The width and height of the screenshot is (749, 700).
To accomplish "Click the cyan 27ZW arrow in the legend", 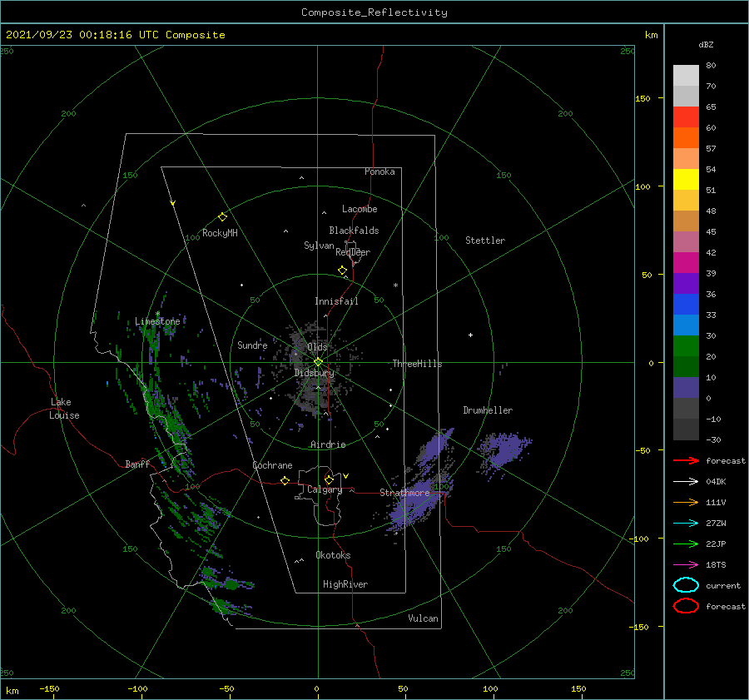I will coord(686,524).
